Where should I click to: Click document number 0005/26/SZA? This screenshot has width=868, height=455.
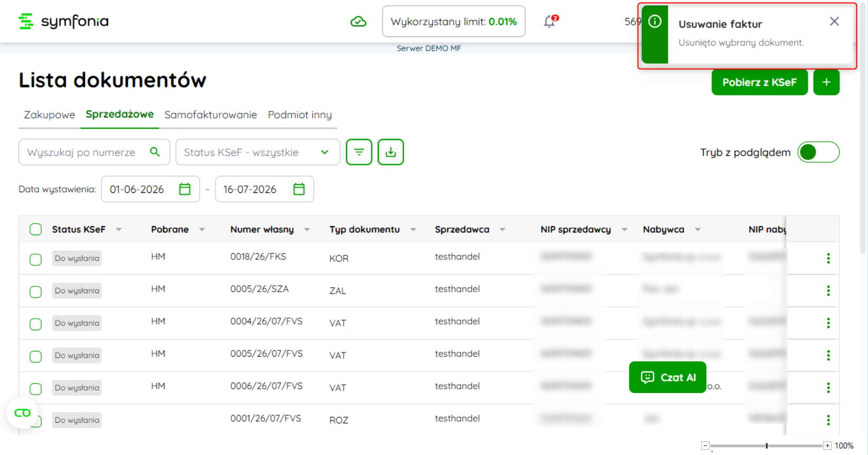click(x=259, y=289)
